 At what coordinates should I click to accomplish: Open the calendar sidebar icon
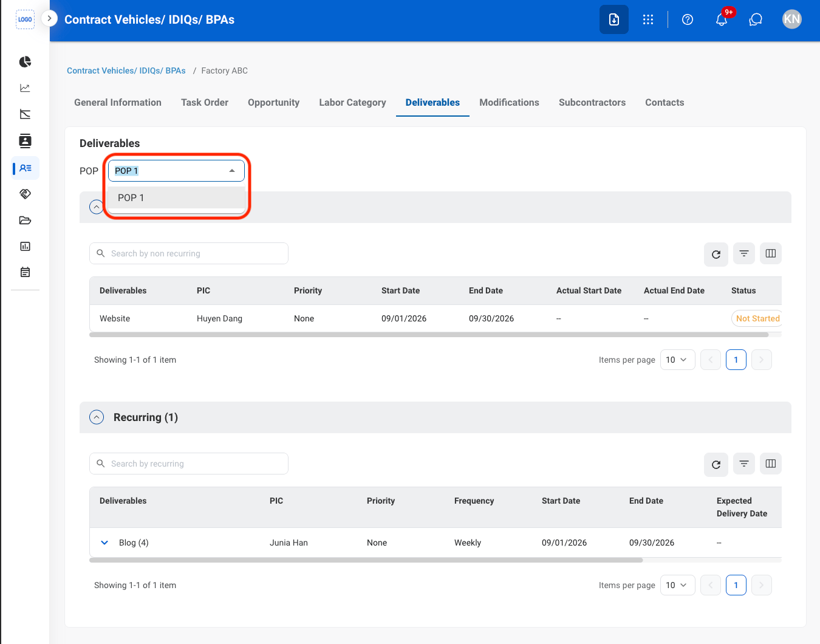[25, 272]
